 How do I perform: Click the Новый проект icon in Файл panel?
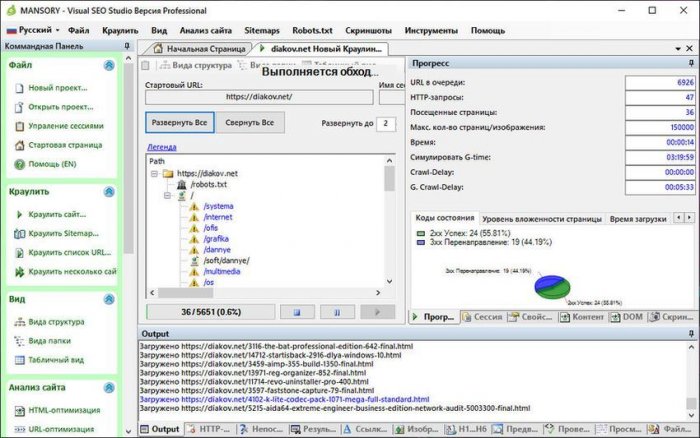click(19, 88)
